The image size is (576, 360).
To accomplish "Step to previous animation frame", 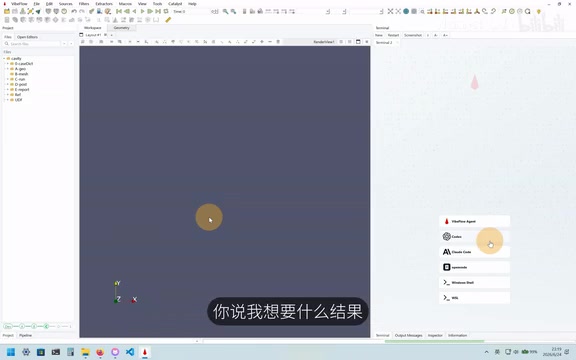I will pyautogui.click(x=126, y=11).
